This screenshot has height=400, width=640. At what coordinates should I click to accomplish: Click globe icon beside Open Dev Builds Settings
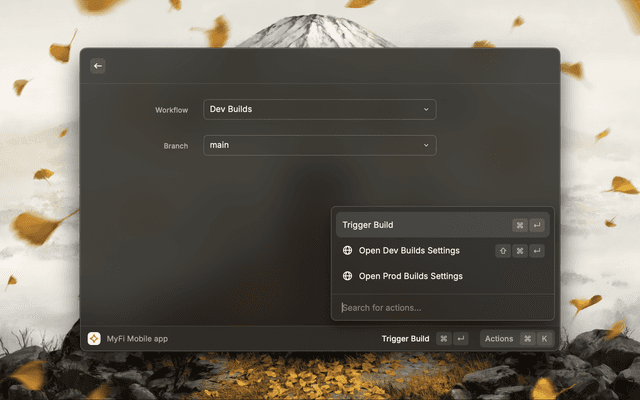click(347, 251)
